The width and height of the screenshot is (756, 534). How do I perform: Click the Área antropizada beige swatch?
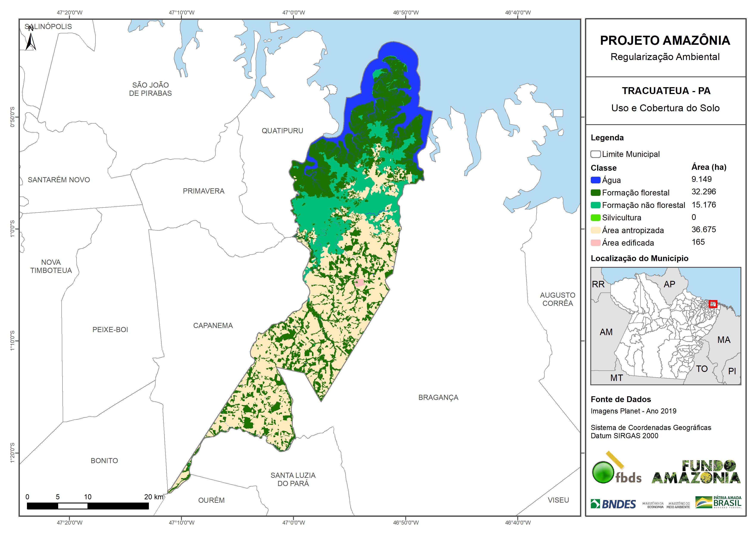(595, 230)
